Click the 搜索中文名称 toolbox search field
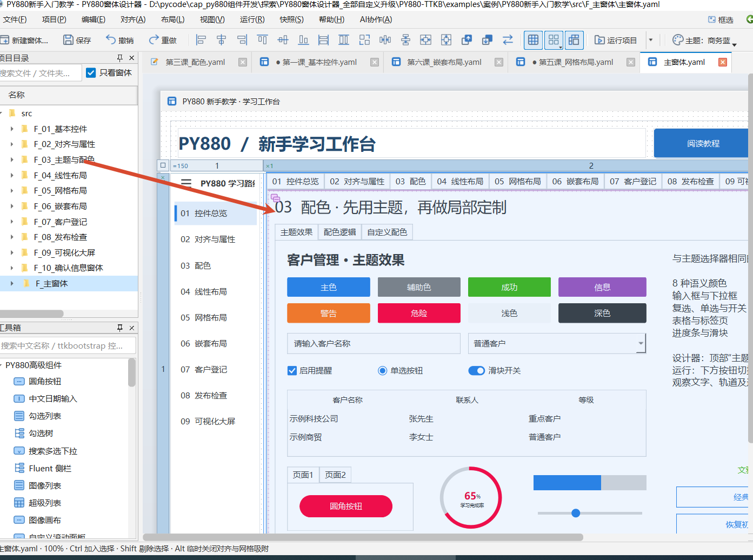The height and width of the screenshot is (560, 753). (67, 345)
